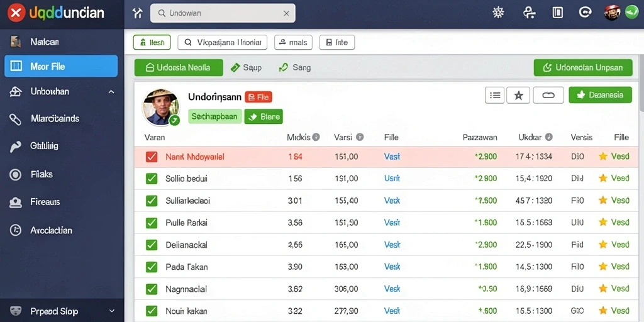The height and width of the screenshot is (322, 644).
Task: Click the green Dazanasia button
Action: click(x=601, y=95)
